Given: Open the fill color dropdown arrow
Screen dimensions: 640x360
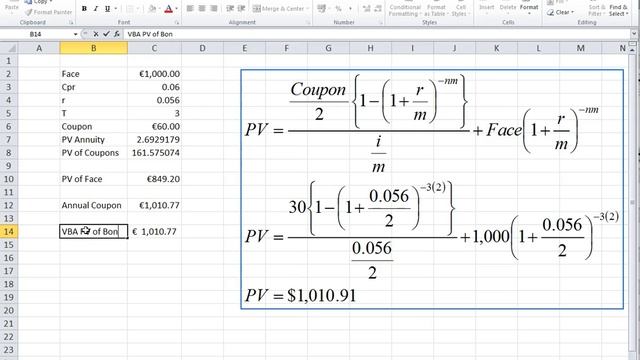Looking at the screenshot, I should click(160, 8).
